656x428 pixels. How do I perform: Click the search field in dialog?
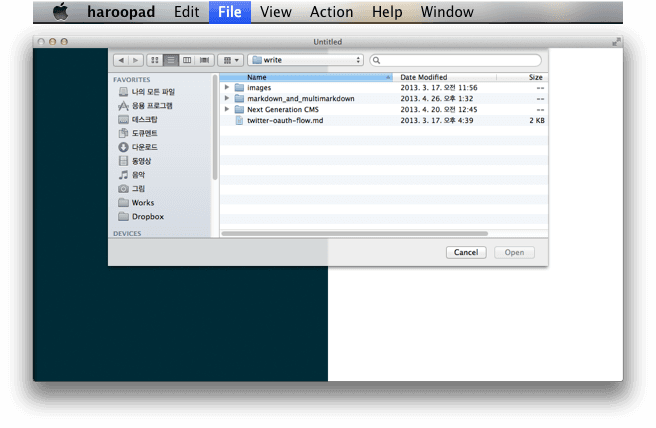tap(456, 60)
